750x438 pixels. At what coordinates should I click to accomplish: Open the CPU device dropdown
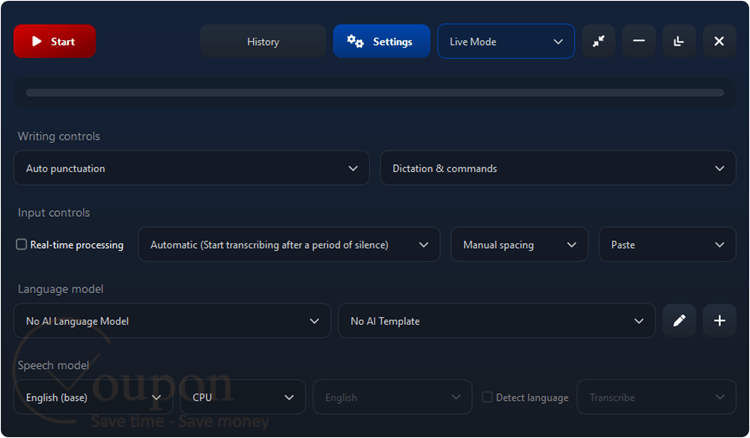[243, 397]
